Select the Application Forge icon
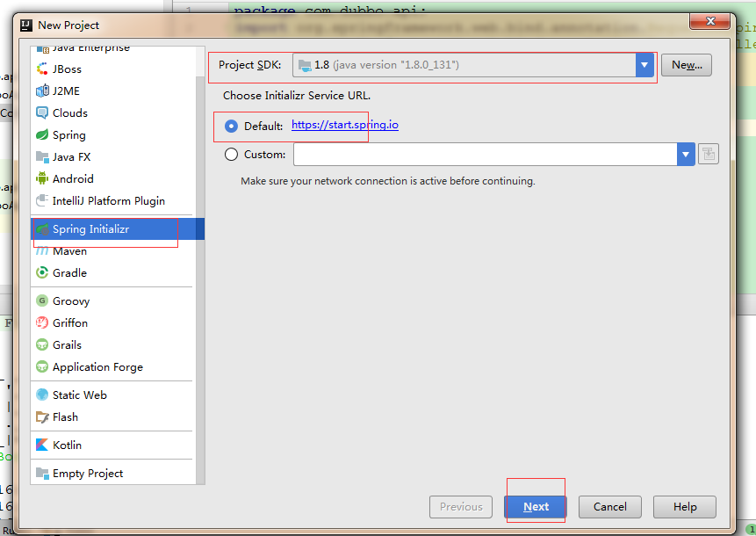The width and height of the screenshot is (756, 536). [42, 366]
